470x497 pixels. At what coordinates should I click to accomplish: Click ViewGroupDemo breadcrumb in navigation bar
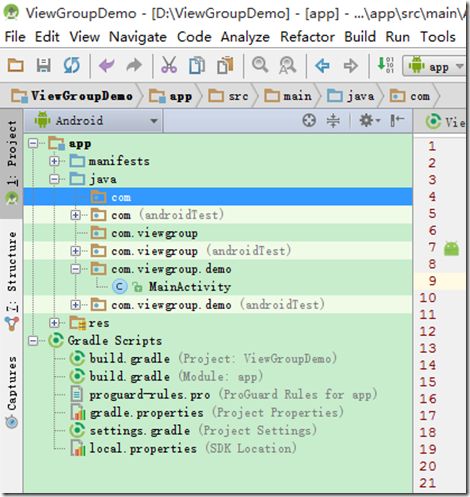[72, 96]
